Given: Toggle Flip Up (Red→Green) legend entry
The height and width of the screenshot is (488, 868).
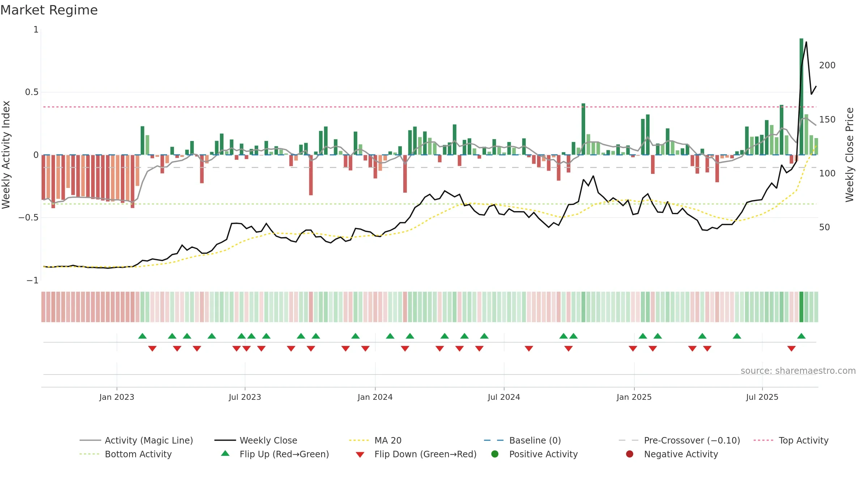Looking at the screenshot, I should click(x=275, y=454).
